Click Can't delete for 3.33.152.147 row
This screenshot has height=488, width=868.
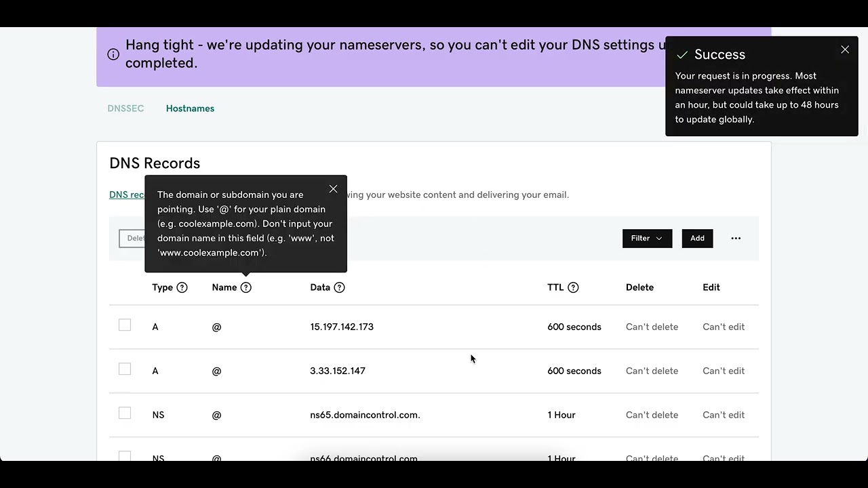[652, 371]
